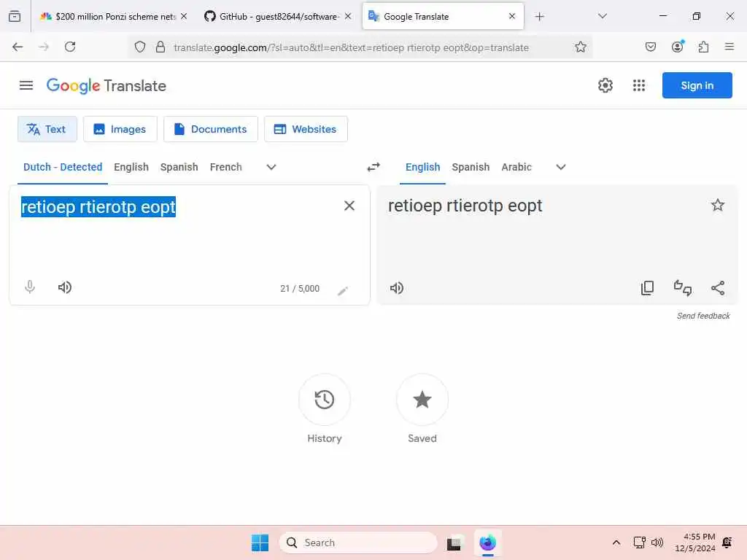
Task: Show site tracking protection shield info
Action: tap(139, 47)
